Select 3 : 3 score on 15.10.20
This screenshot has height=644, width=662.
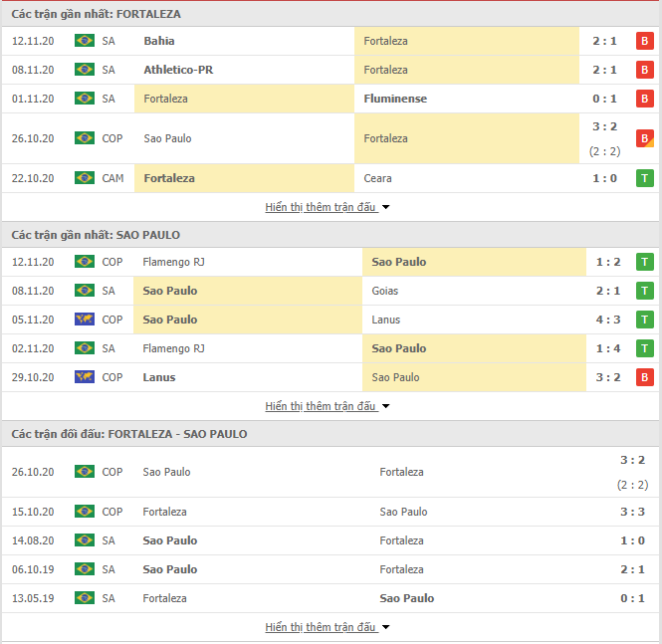click(632, 512)
